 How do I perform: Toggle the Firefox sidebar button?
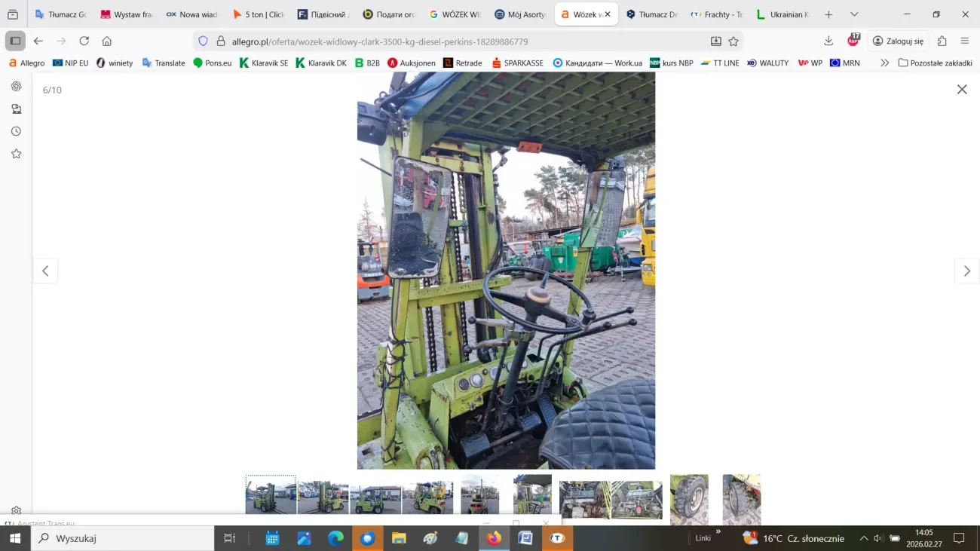(15, 41)
